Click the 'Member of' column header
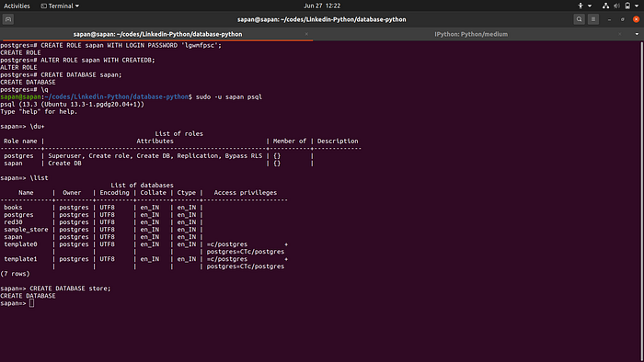 click(290, 141)
